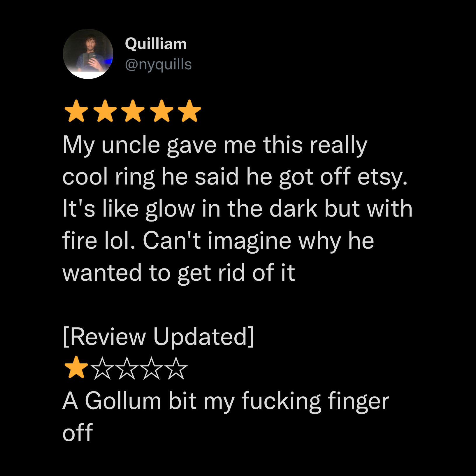This screenshot has height=476, width=476.
Task: Click the second empty outline star in updated rating
Action: tap(127, 368)
